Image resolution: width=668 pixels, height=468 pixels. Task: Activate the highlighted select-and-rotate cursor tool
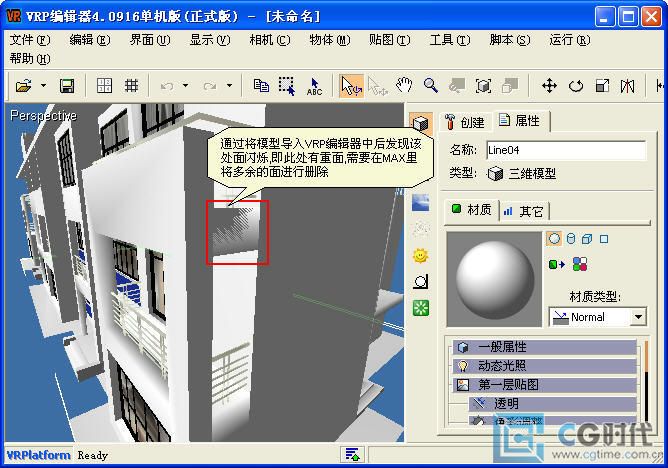point(351,86)
